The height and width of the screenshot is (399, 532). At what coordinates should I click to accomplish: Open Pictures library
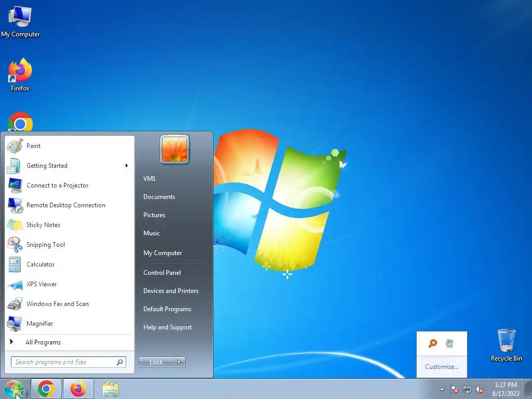[154, 215]
